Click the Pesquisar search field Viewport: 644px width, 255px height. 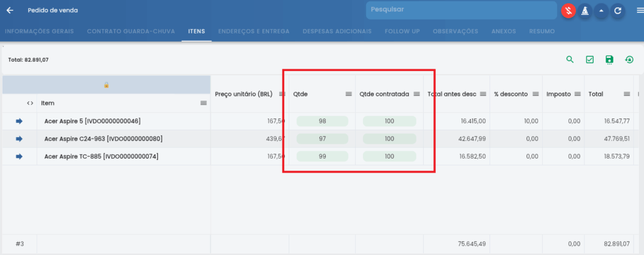(461, 10)
